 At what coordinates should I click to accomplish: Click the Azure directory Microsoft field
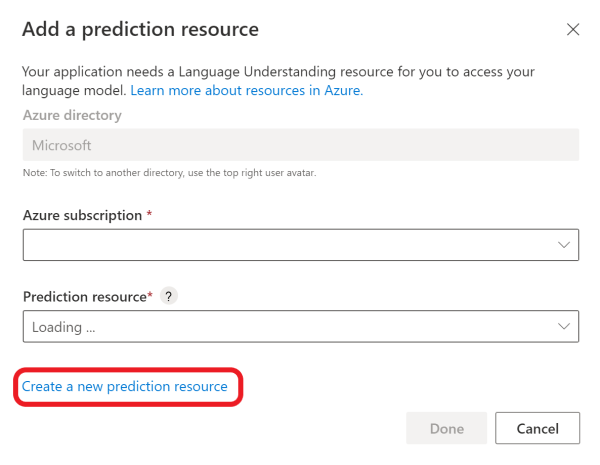coord(300,145)
